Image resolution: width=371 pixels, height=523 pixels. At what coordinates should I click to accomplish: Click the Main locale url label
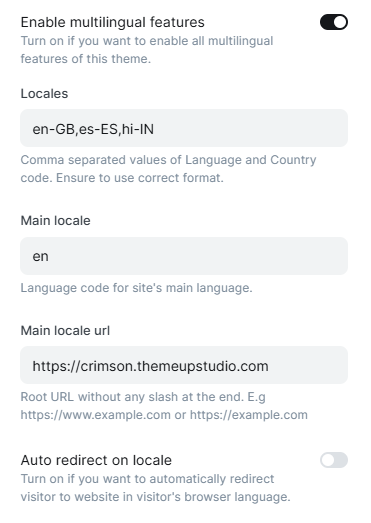[65, 331]
